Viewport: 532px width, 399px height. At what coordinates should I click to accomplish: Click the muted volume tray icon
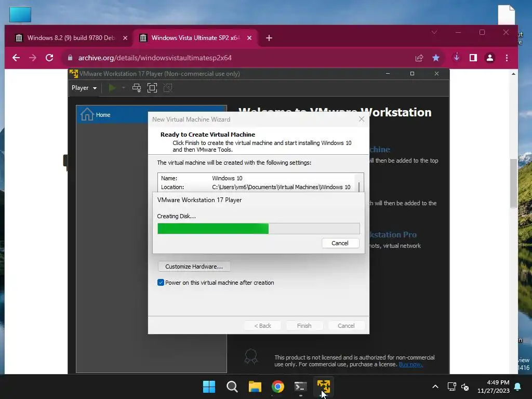(465, 387)
